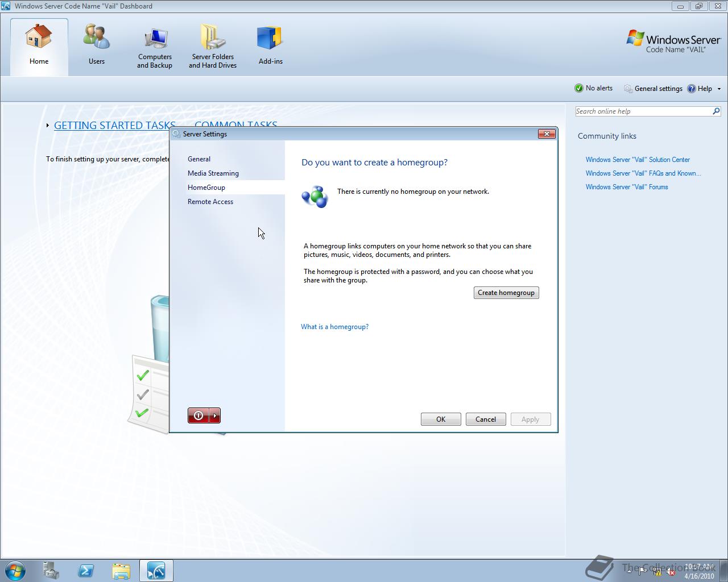Click the red power shutdown button
The width and height of the screenshot is (728, 582).
tap(198, 415)
